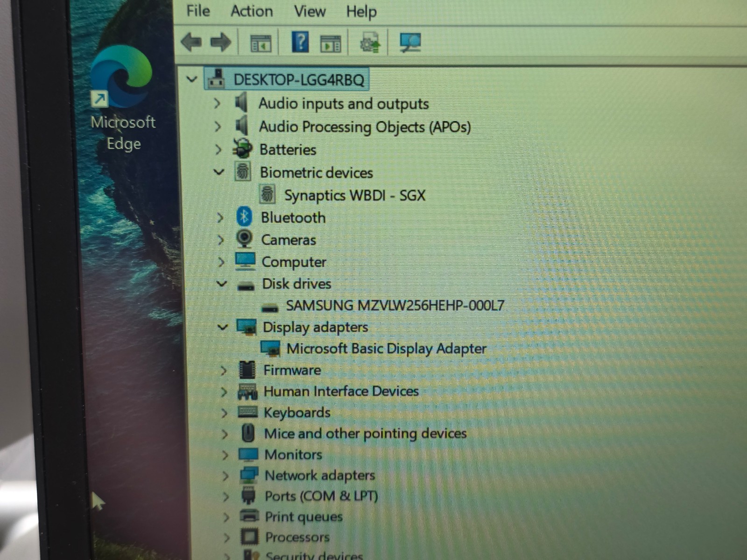Open the Action menu
Screen dimensions: 747x560
point(252,11)
